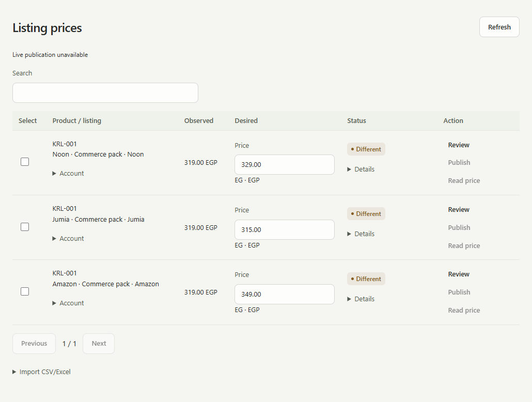Click the text 'Noon · Commerce pack · Noon'
The width and height of the screenshot is (532, 402).
point(98,154)
